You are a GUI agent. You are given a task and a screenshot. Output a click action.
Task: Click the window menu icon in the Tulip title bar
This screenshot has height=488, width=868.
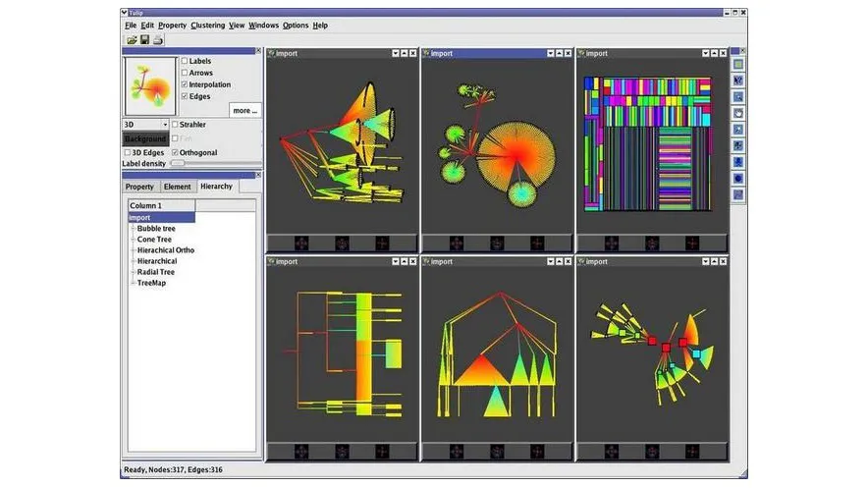click(x=124, y=12)
